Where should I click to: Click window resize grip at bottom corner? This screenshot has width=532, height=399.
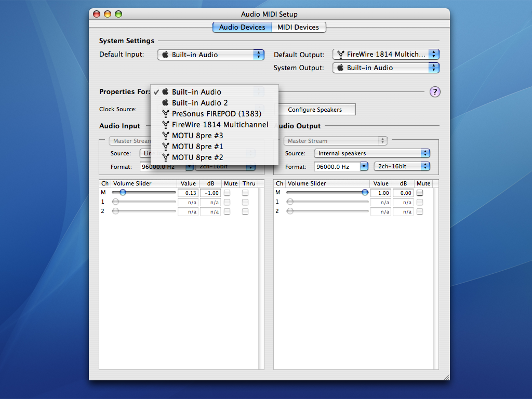[446, 377]
